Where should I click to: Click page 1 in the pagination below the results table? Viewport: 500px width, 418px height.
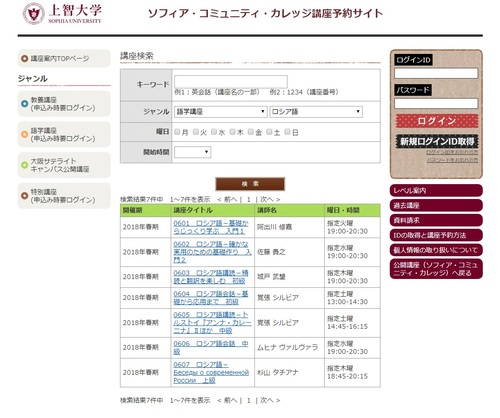248,400
